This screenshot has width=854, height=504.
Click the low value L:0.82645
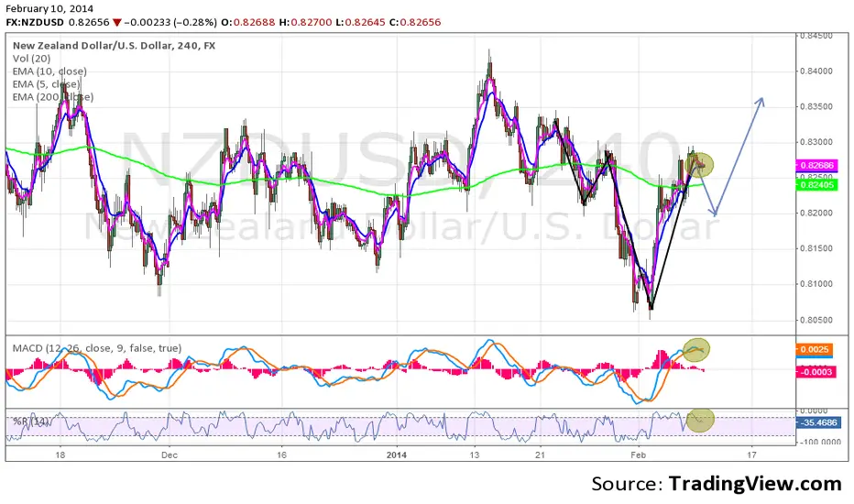click(x=360, y=22)
